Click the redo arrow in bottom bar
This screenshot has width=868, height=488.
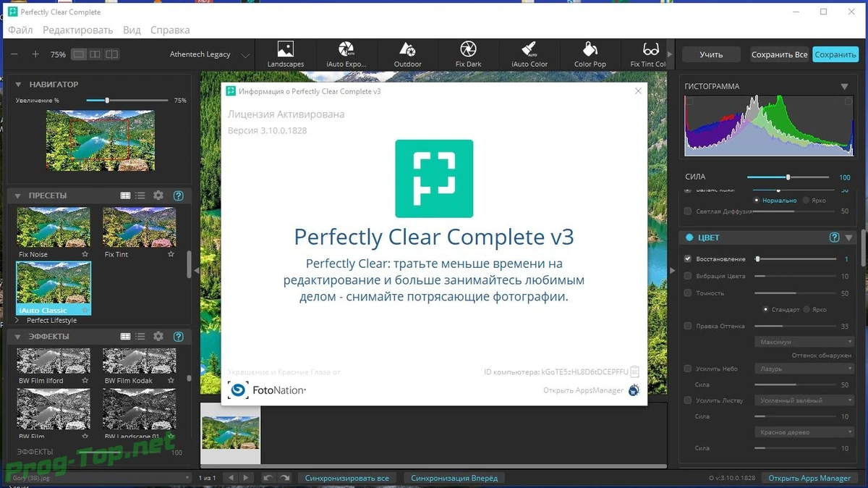coord(285,478)
